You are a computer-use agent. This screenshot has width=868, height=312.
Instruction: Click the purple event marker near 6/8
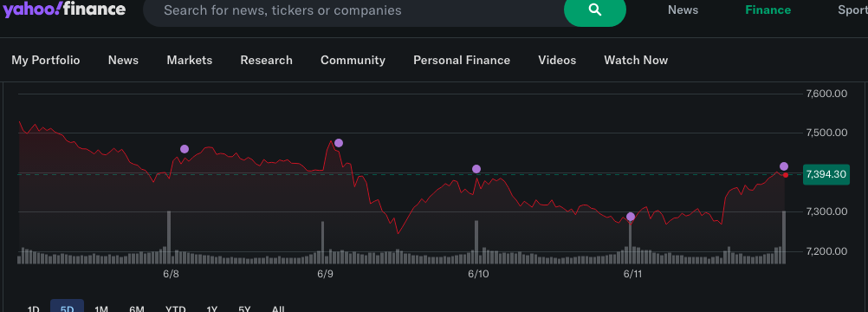click(x=185, y=149)
